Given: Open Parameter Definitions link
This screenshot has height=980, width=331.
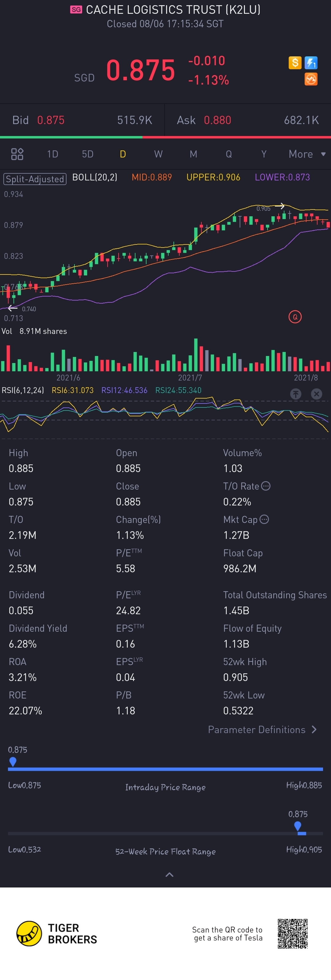Looking at the screenshot, I should coord(262,730).
